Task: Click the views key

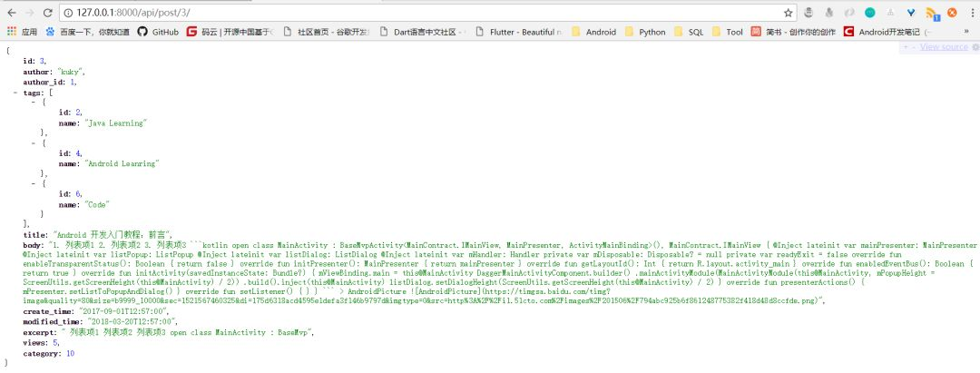Action: click(35, 342)
